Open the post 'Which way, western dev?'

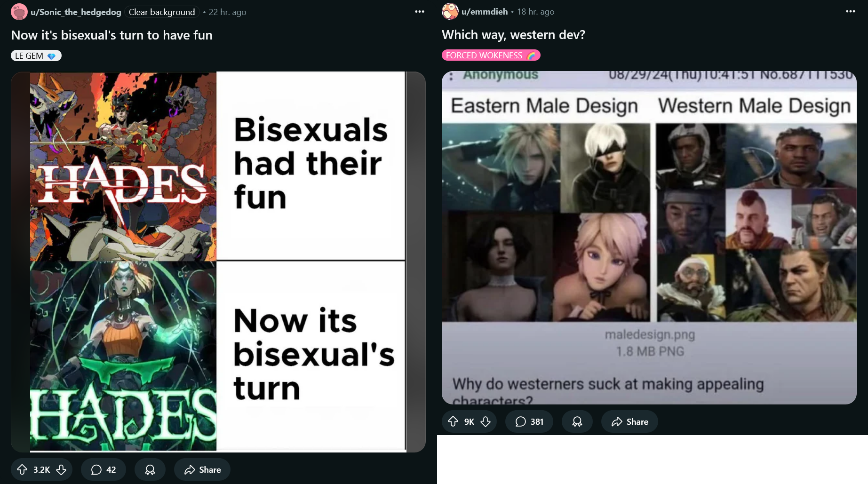[x=513, y=35]
